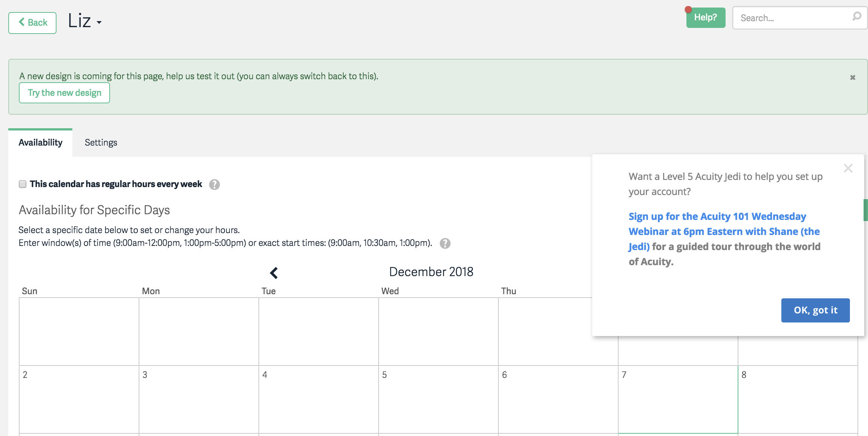The image size is (868, 436).
Task: Select December 8 on calendar
Action: pyautogui.click(x=798, y=399)
